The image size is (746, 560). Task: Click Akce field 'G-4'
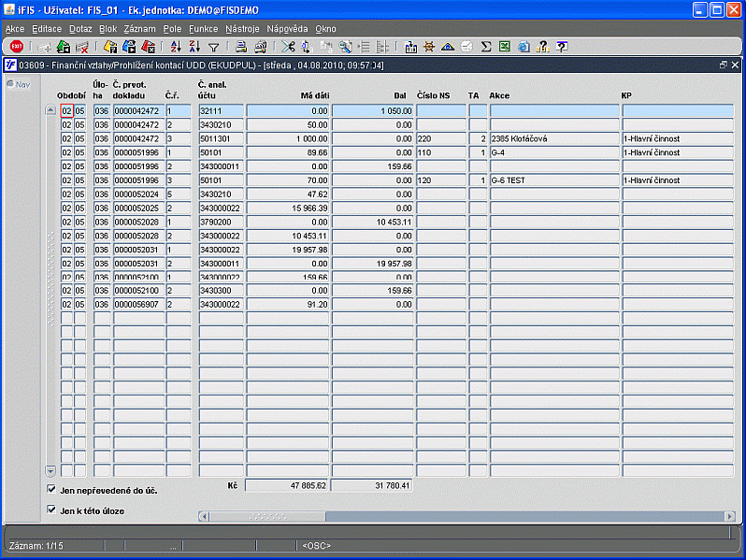[x=554, y=152]
